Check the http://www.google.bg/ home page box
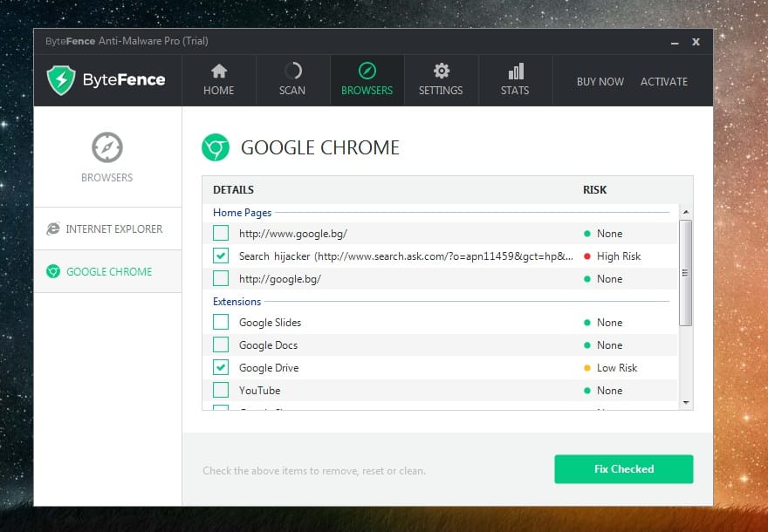This screenshot has width=768, height=532. [x=221, y=233]
